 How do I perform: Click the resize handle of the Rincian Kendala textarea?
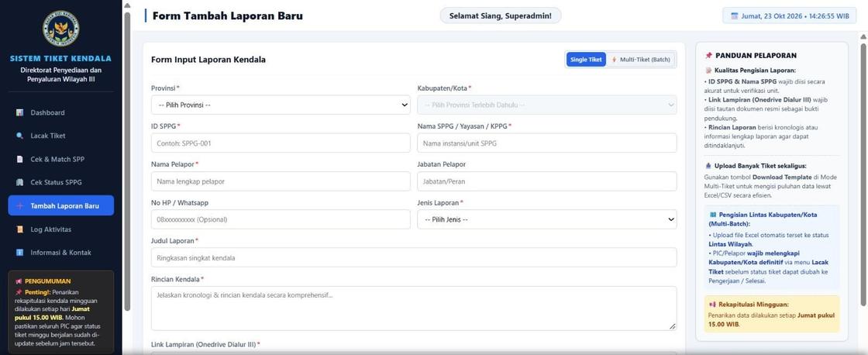click(673, 327)
